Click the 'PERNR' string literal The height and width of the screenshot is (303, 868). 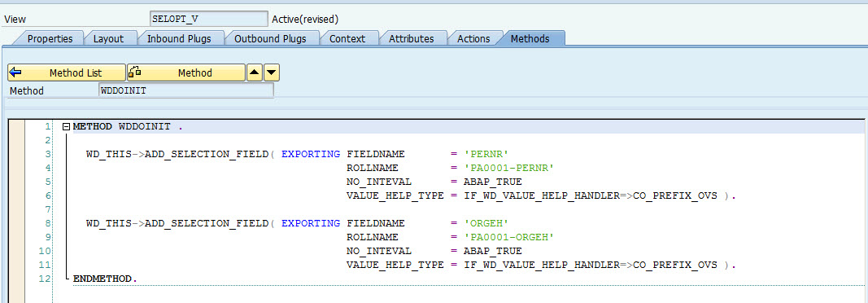pos(486,154)
